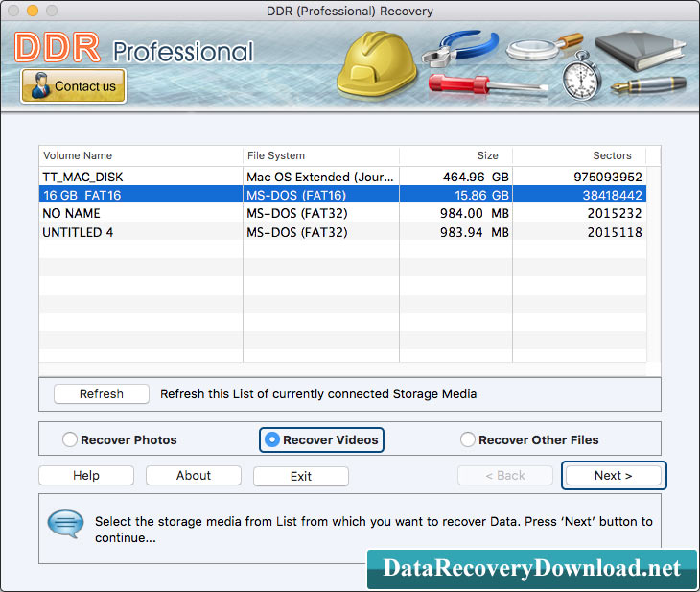Image resolution: width=700 pixels, height=592 pixels.
Task: Click the fountain pen icon
Action: click(x=648, y=84)
